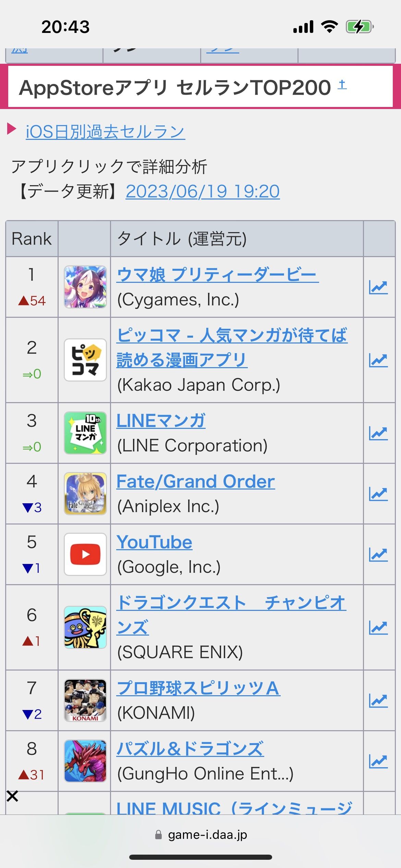Open the パズル&ドラゴンズ title link
Viewport: 401px width, 868px height.
click(x=190, y=749)
